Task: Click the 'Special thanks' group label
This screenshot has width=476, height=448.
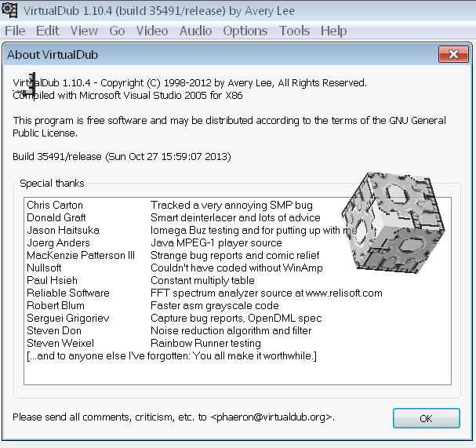Action: tap(52, 184)
